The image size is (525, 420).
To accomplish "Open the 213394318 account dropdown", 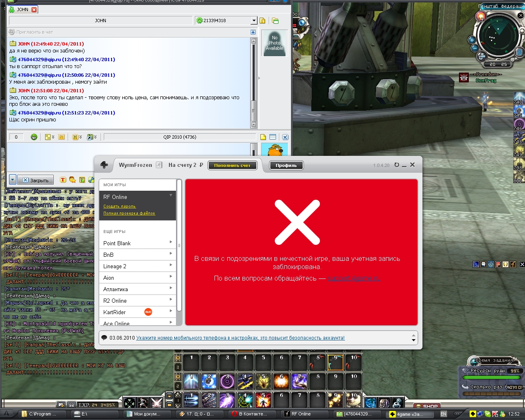I will (254, 21).
